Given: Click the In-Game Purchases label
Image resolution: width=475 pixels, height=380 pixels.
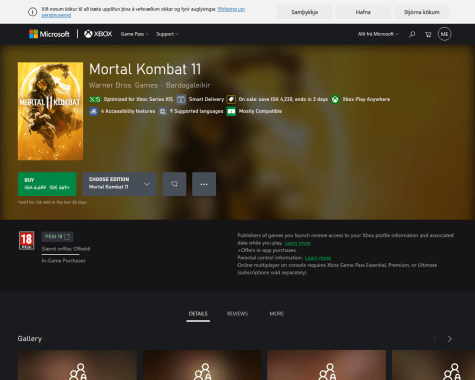Looking at the screenshot, I should point(63,261).
